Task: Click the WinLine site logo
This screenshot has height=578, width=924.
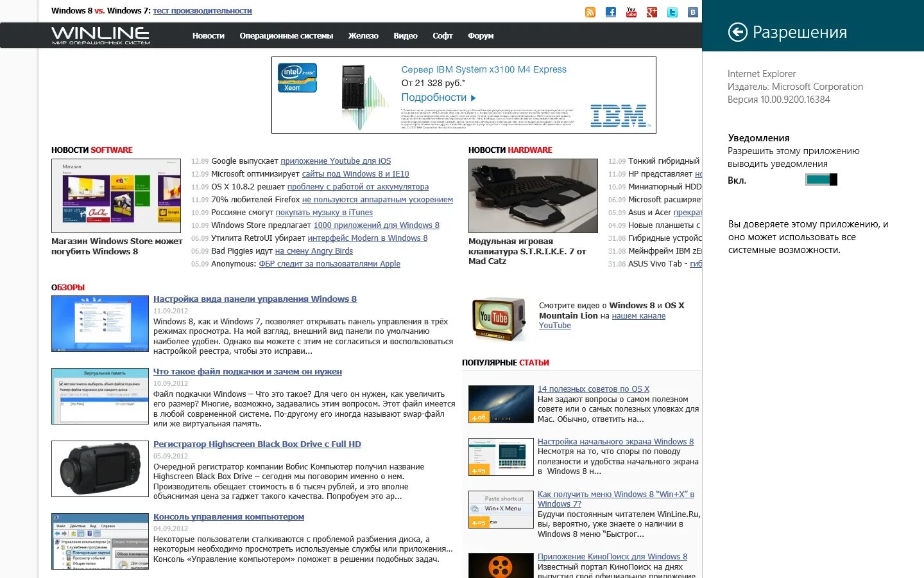Action: coord(101,35)
